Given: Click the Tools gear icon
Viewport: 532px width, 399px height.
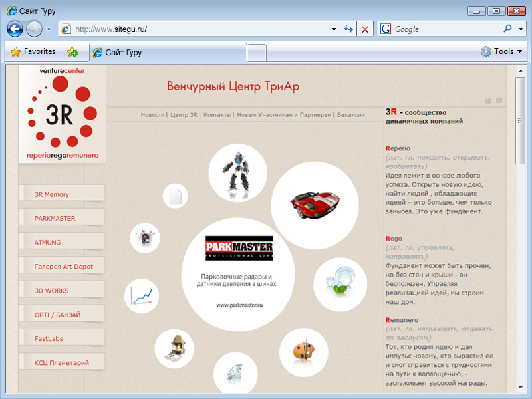Looking at the screenshot, I should click(486, 51).
